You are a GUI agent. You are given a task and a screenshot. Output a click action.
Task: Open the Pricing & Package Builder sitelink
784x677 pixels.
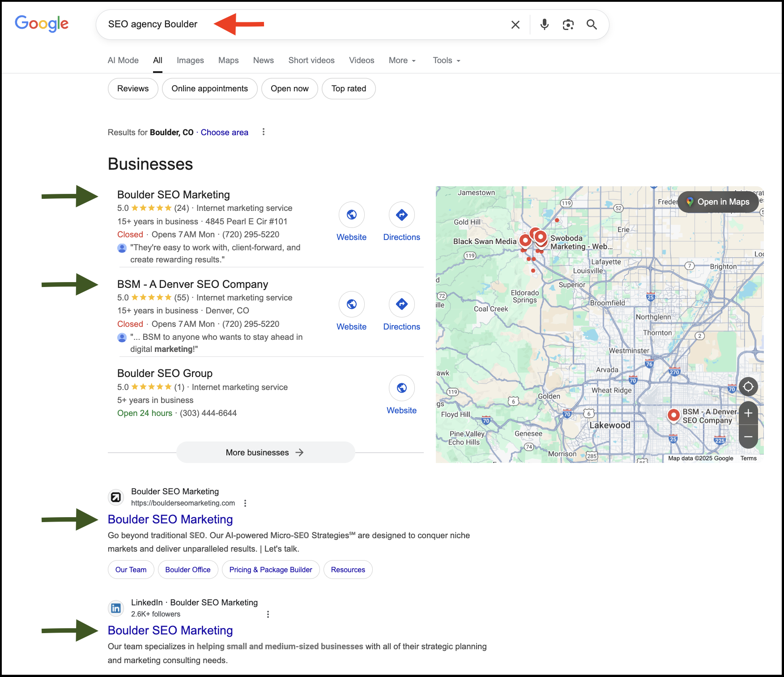[x=270, y=570]
